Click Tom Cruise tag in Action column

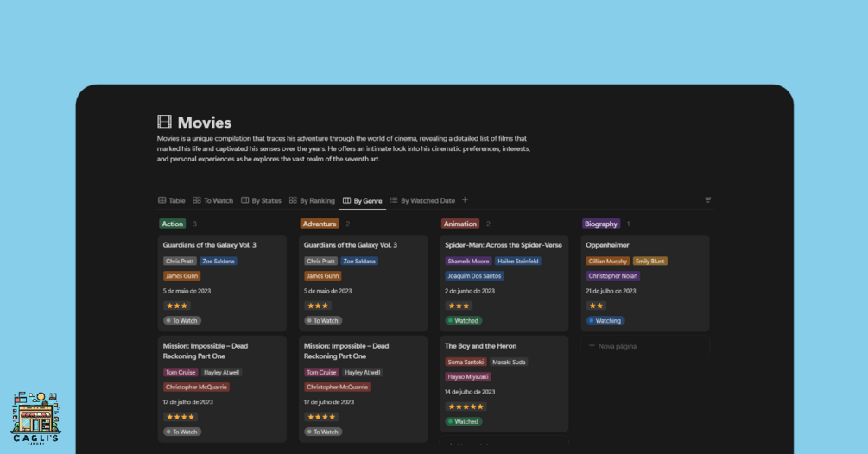click(x=181, y=373)
